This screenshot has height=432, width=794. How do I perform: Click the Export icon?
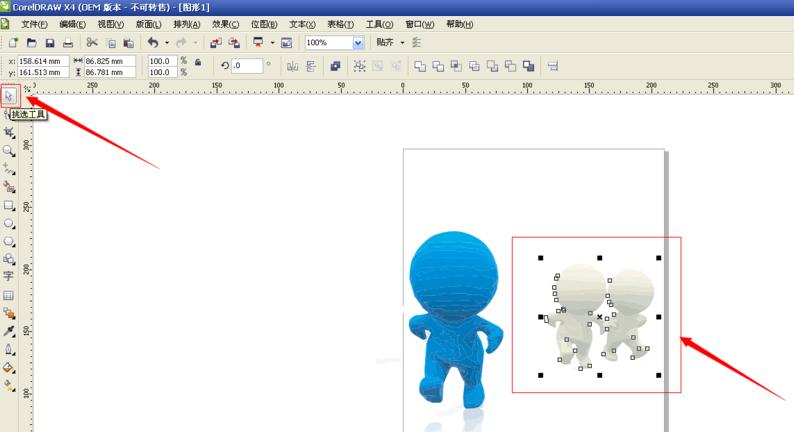(234, 43)
